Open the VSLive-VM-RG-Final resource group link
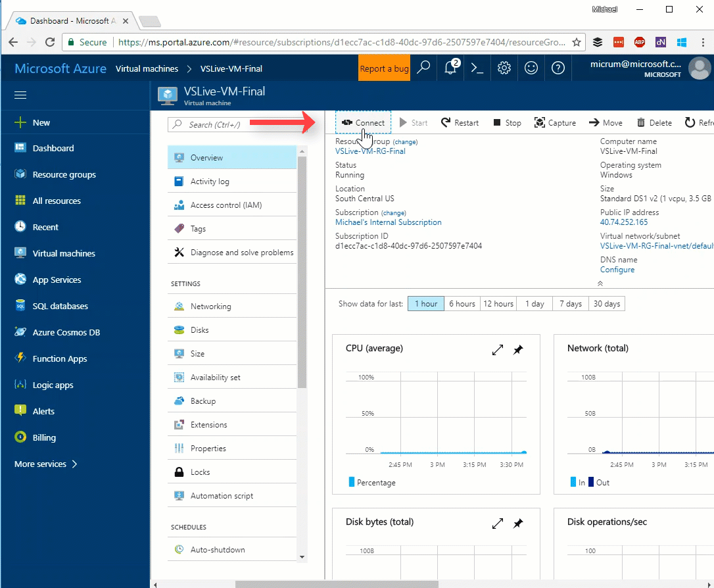Image resolution: width=714 pixels, height=588 pixels. coord(370,151)
